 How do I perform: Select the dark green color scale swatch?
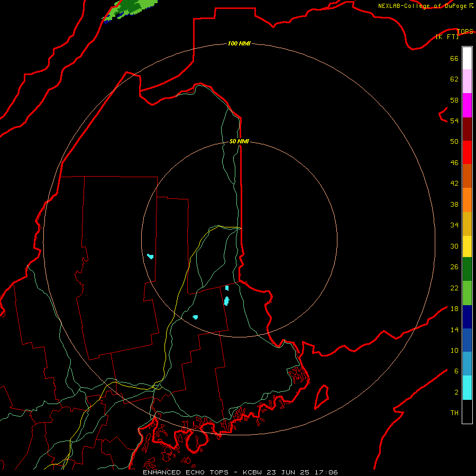pyautogui.click(x=467, y=269)
